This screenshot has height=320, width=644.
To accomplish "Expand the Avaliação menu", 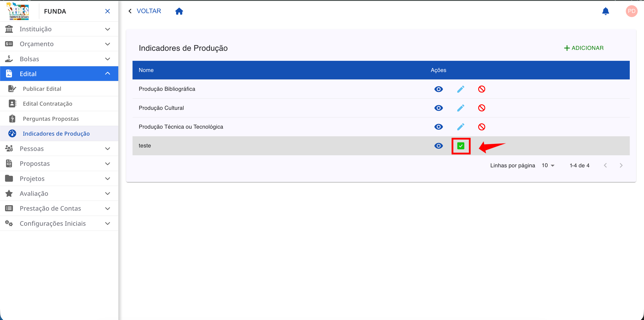I will coord(59,193).
